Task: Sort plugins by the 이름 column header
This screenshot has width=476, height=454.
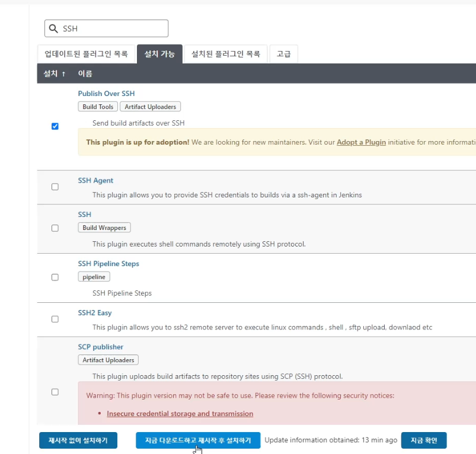Action: click(x=85, y=73)
